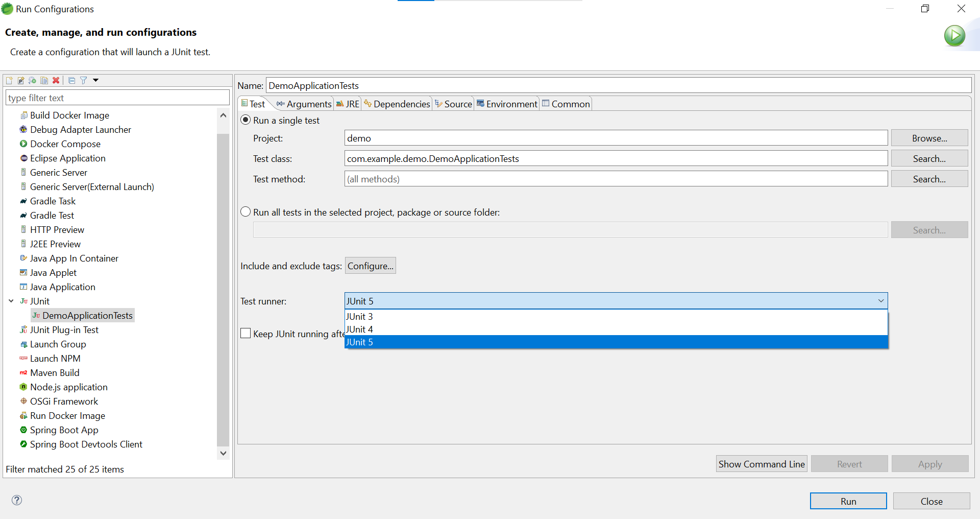980x519 pixels.
Task: Click Show Command Line button
Action: coord(762,464)
